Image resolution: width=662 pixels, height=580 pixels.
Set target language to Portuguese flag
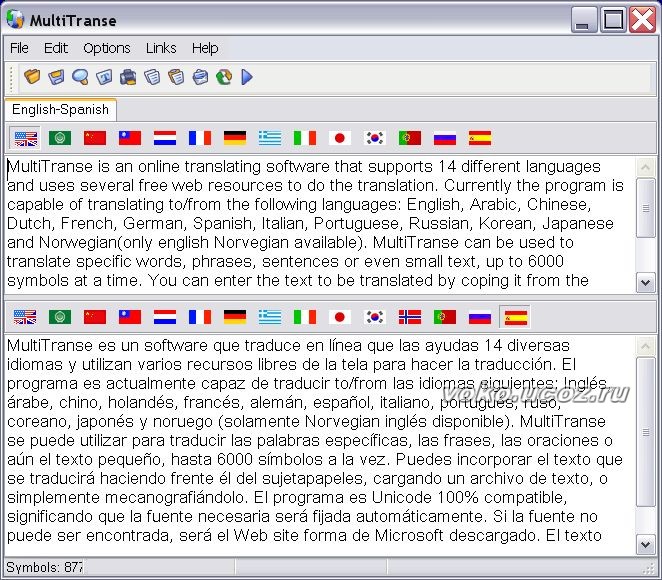[445, 317]
